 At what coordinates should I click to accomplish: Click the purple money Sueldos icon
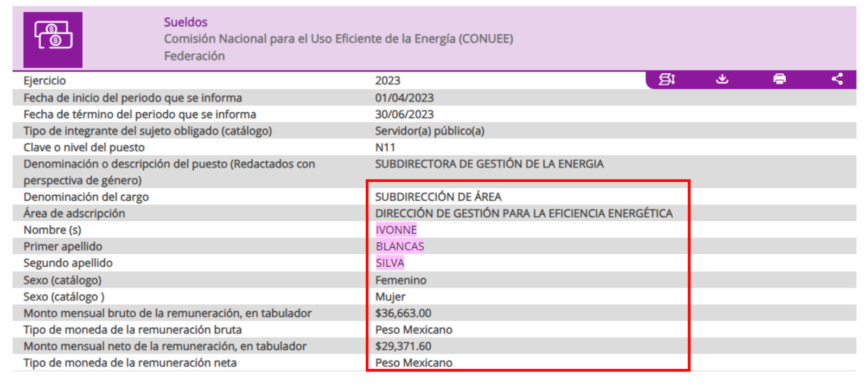[53, 40]
